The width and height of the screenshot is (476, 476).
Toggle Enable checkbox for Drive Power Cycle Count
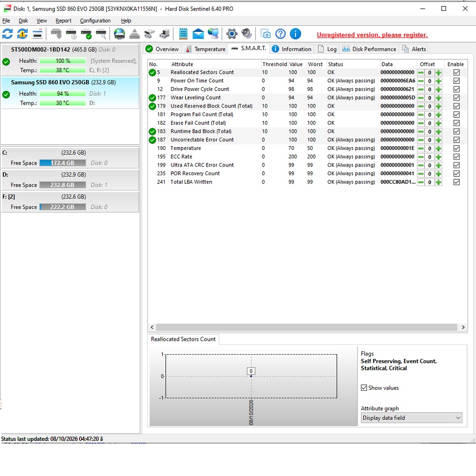pyautogui.click(x=456, y=89)
